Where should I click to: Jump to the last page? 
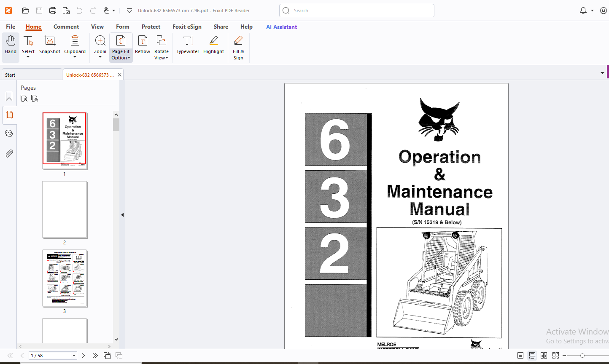(x=95, y=356)
